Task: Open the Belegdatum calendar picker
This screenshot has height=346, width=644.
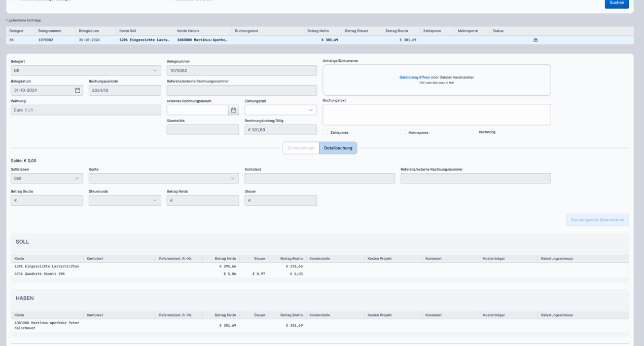Action: coord(78,90)
